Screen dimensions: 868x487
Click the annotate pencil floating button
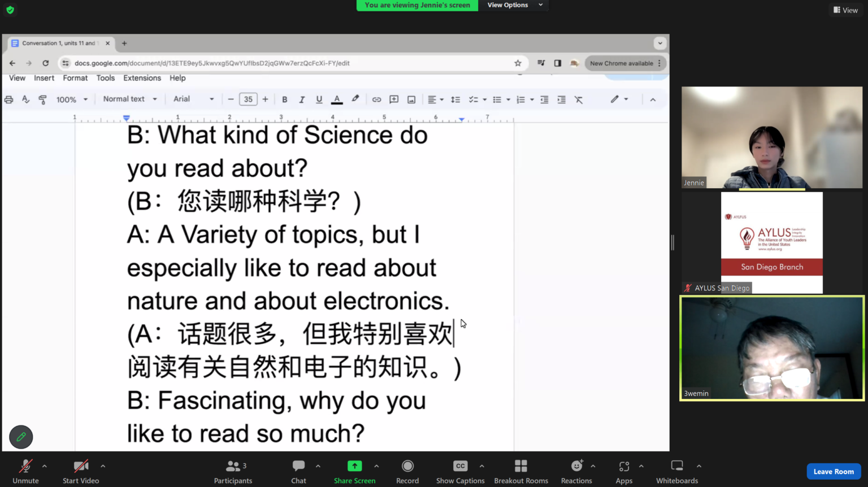[x=21, y=437]
